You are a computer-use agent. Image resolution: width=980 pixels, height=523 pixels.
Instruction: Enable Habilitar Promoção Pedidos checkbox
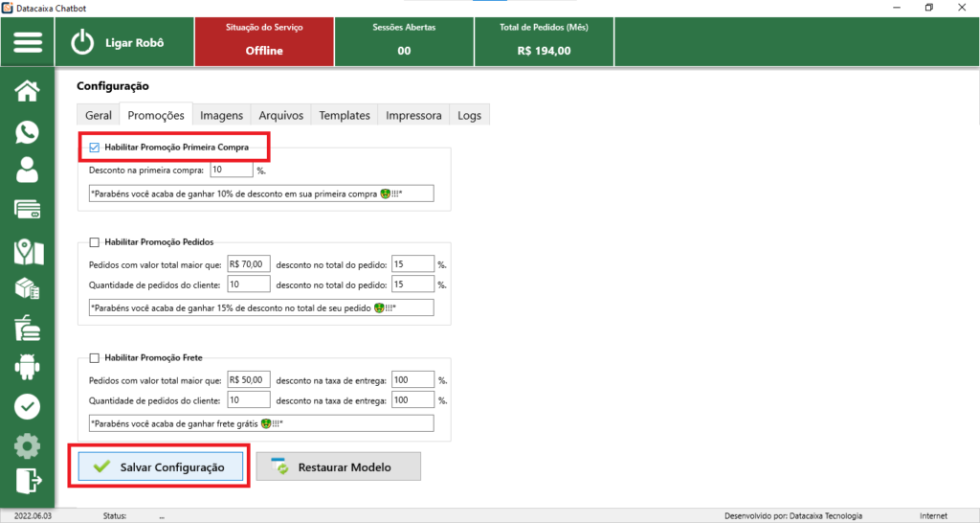94,242
